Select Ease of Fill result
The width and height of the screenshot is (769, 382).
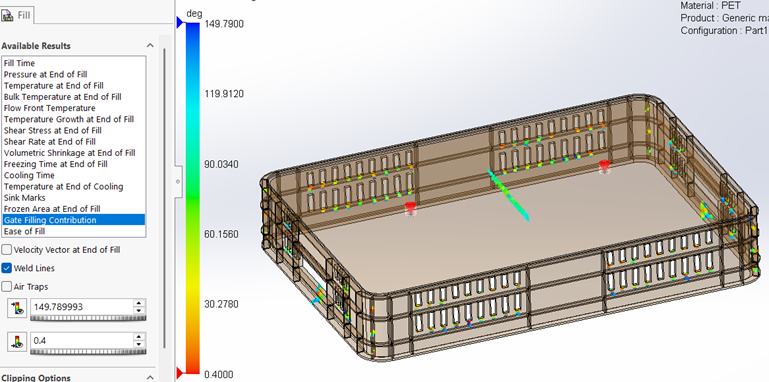click(x=74, y=231)
